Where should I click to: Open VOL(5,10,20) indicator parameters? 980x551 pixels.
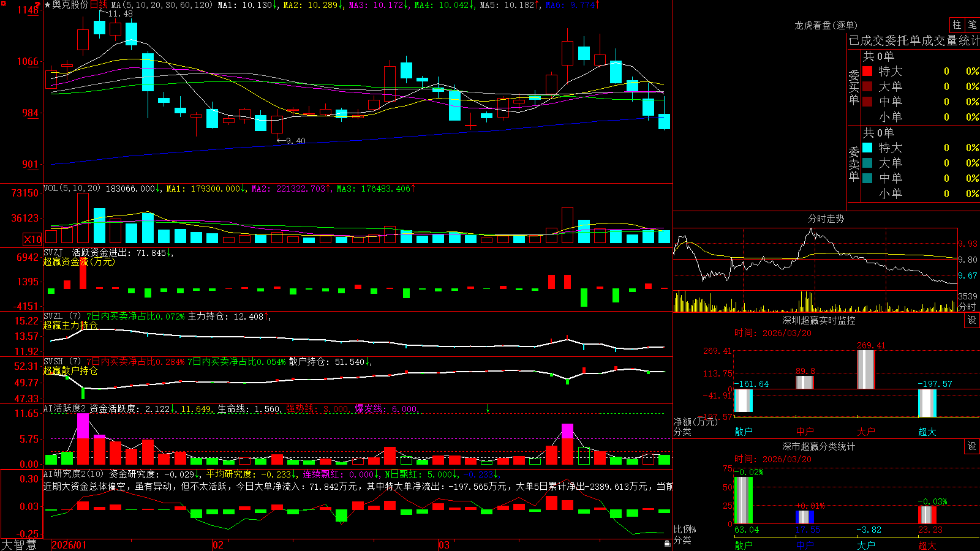tap(72, 188)
